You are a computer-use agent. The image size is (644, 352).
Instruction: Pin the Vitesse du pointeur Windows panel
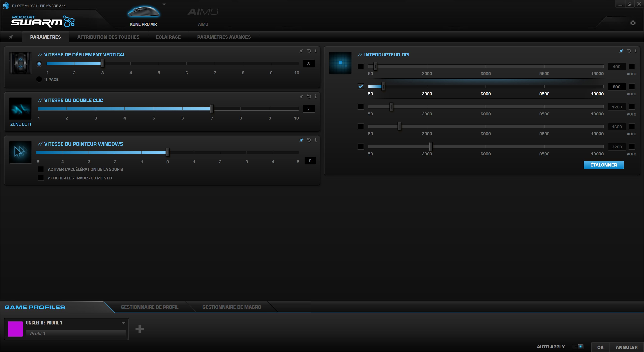pyautogui.click(x=301, y=140)
